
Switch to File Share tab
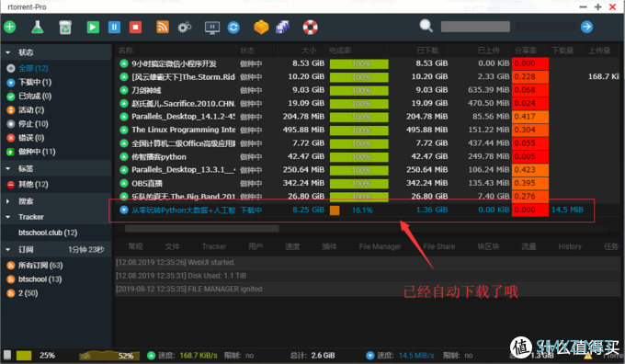(x=438, y=246)
